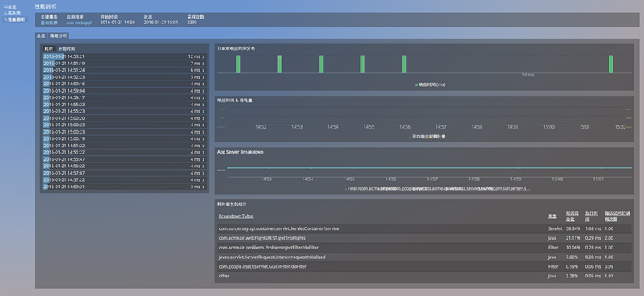Open the zuu-webappl application link
Screen dimensions: 644x296
[x=79, y=23]
